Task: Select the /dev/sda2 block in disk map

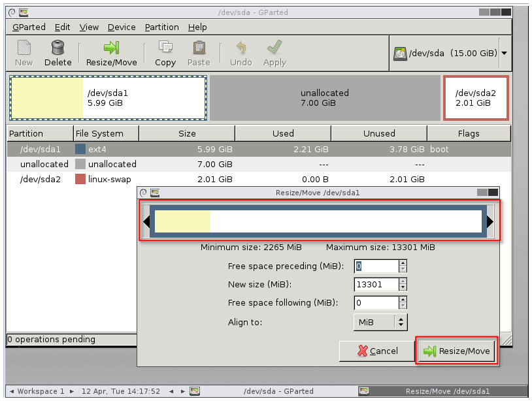Action: (x=476, y=98)
